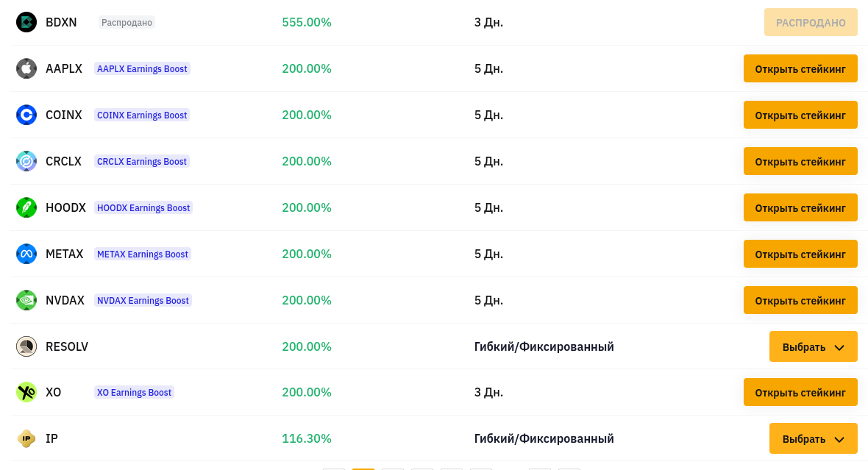Click the BDXN coin icon
868x470 pixels.
click(x=26, y=22)
